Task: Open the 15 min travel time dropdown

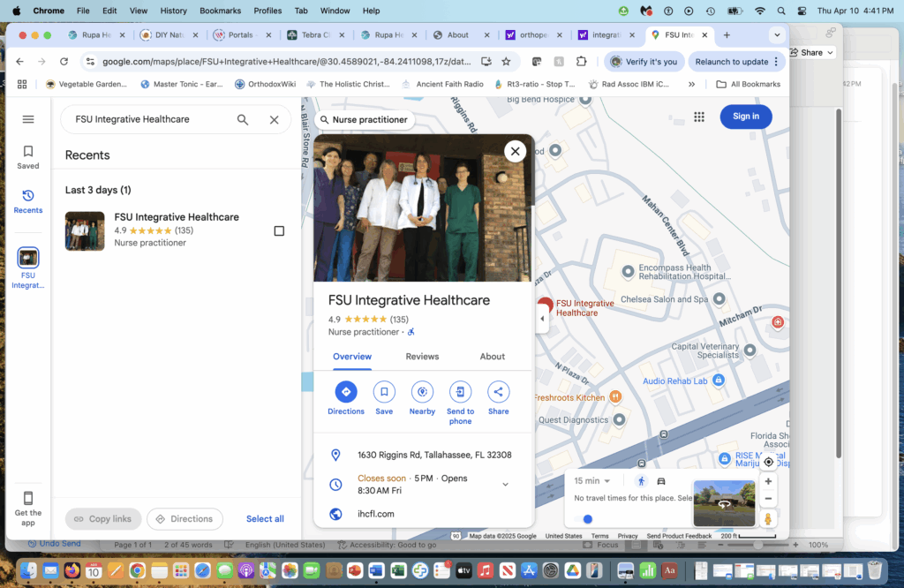Action: pyautogui.click(x=591, y=481)
